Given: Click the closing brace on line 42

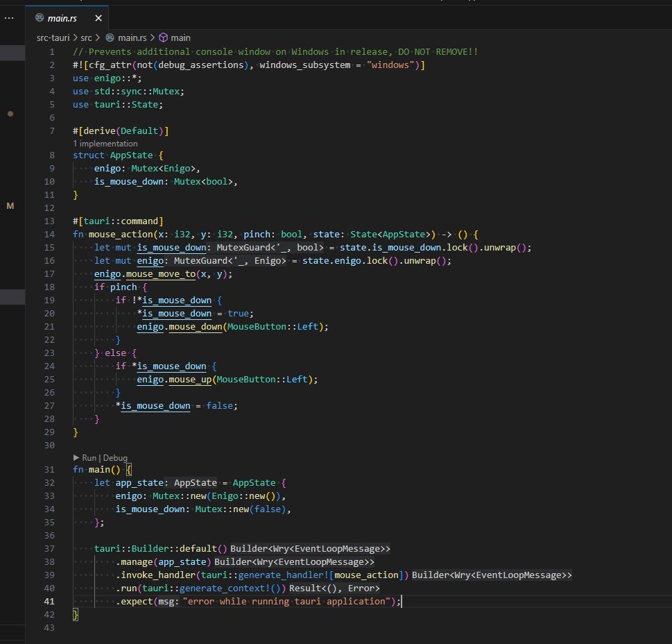Looking at the screenshot, I should [x=76, y=615].
